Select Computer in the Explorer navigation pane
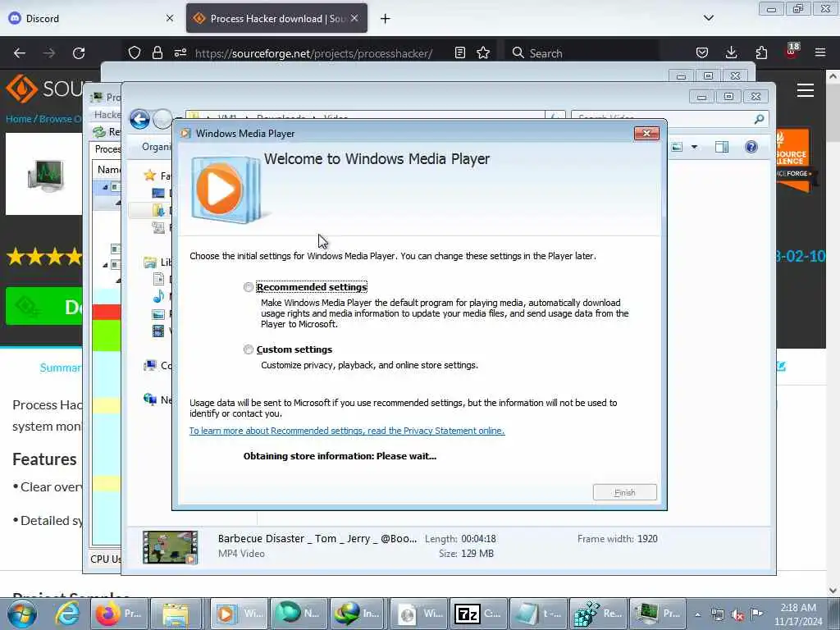 [x=157, y=365]
